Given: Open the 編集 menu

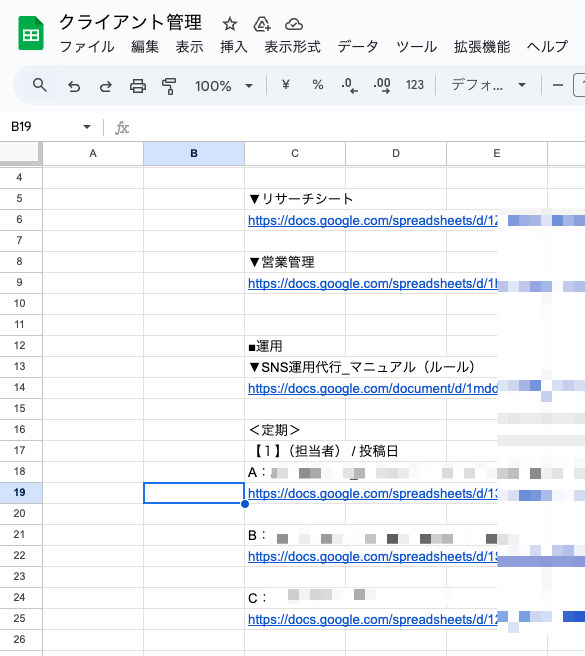Looking at the screenshot, I should [x=145, y=47].
